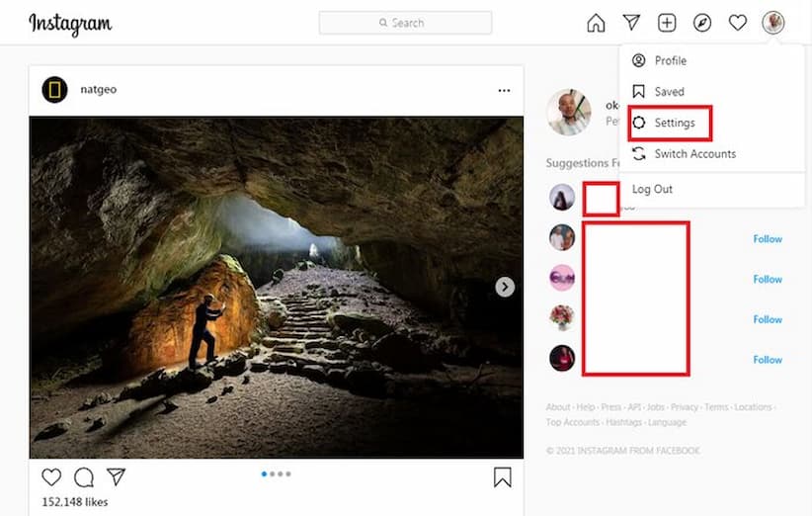812x516 pixels.
Task: Follow the first suggested account with Follow link
Action: tap(768, 239)
